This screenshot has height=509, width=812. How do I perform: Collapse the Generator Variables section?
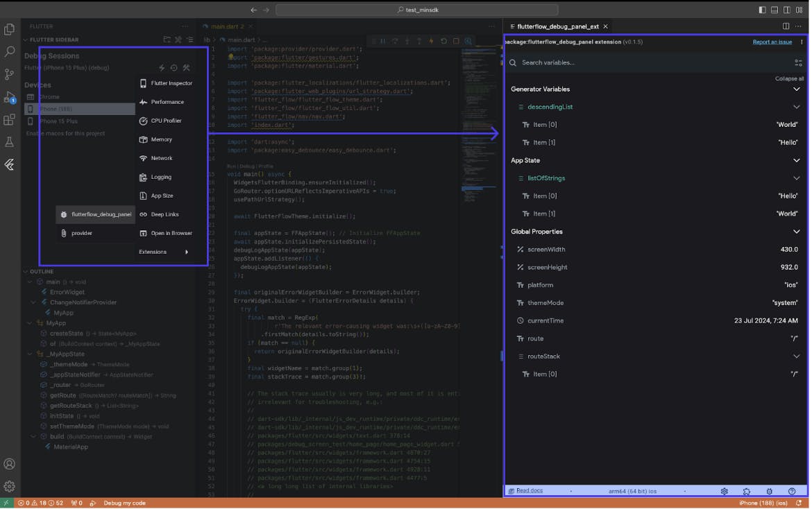[796, 89]
